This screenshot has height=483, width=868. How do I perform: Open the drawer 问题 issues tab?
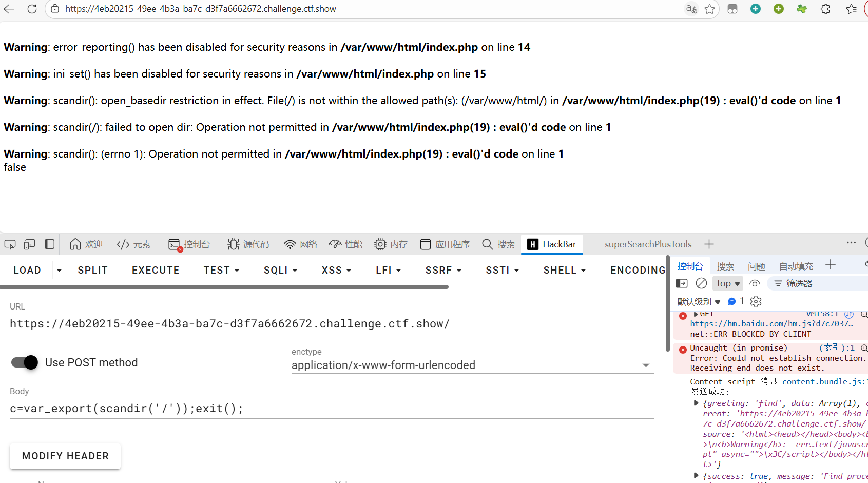[x=756, y=266]
